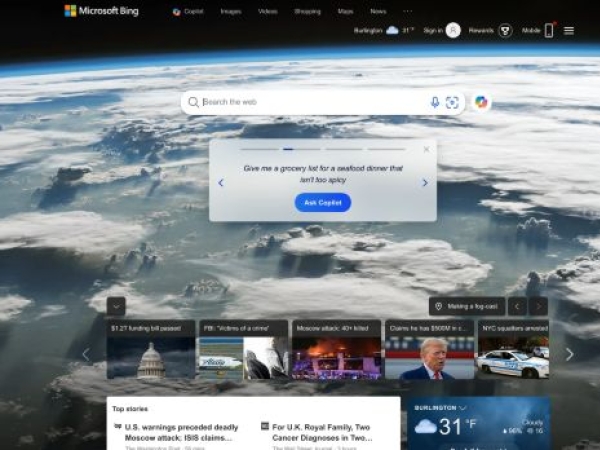Screen dimensions: 600x450
Task: Click the Burlington weather cloud icon in header
Action: pyautogui.click(x=392, y=30)
